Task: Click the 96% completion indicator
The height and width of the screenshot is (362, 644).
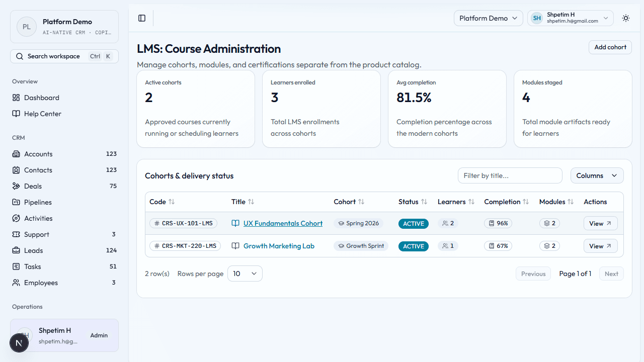Action: (x=498, y=223)
